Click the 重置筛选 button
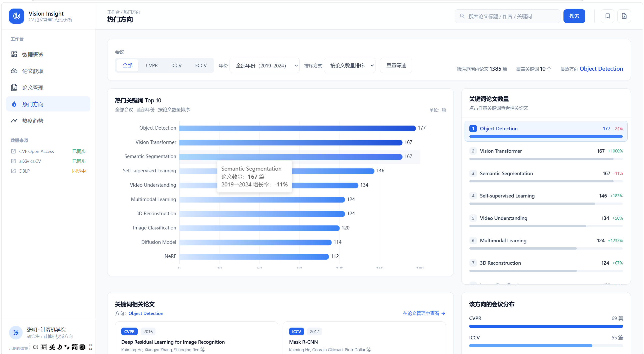Image resolution: width=644 pixels, height=354 pixels. 396,65
